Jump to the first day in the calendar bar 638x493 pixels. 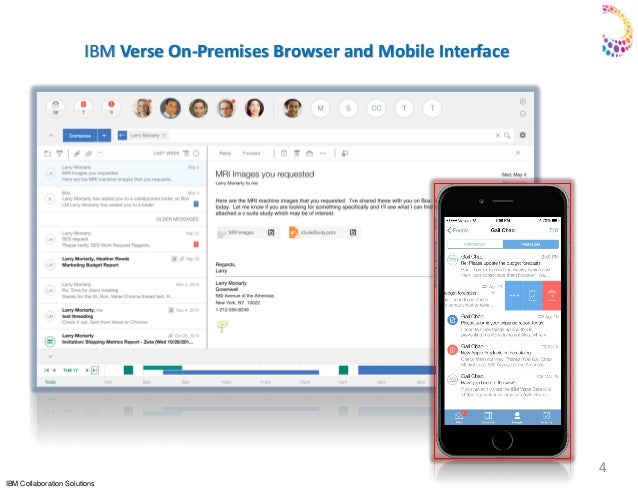46,370
